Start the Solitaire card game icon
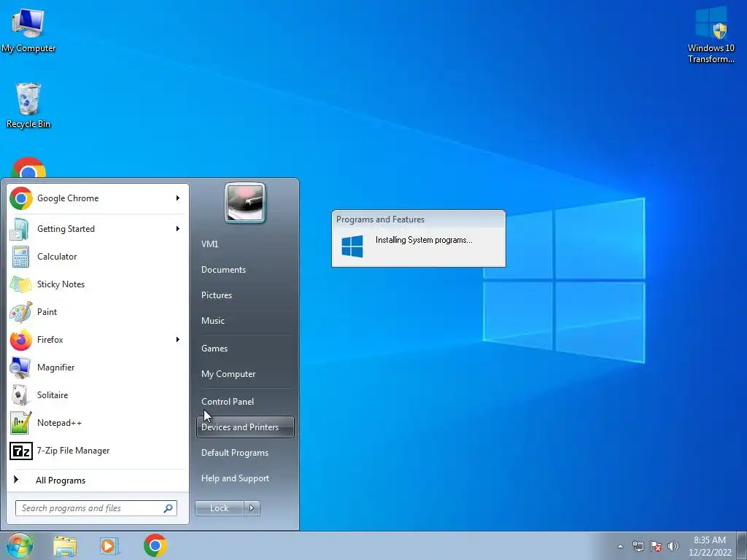Viewport: 747px width, 560px height. pos(20,394)
